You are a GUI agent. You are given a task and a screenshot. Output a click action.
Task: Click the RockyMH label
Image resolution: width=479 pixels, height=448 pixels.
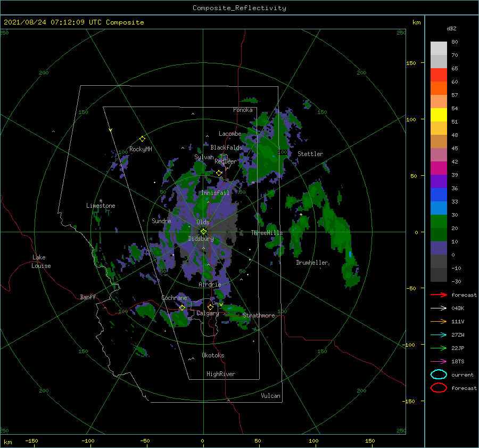click(141, 149)
